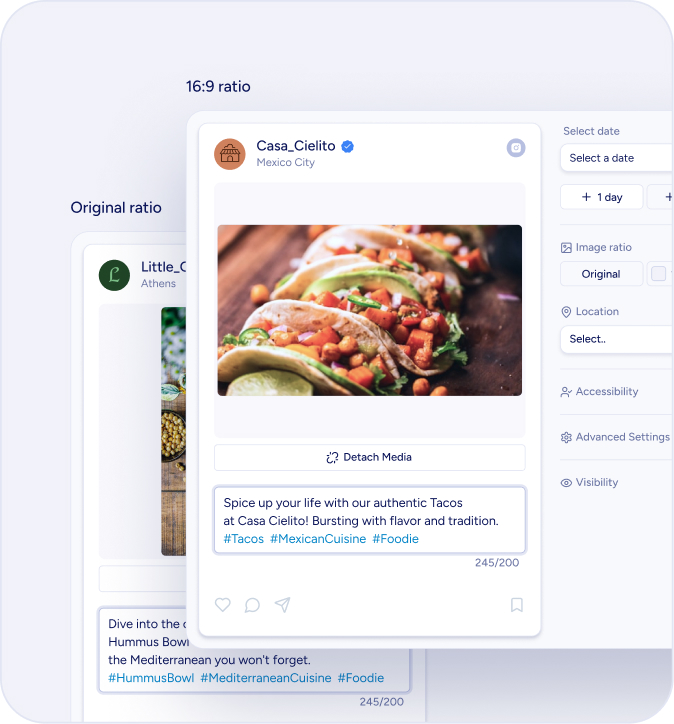Click the Little_C green profile avatar

[114, 275]
